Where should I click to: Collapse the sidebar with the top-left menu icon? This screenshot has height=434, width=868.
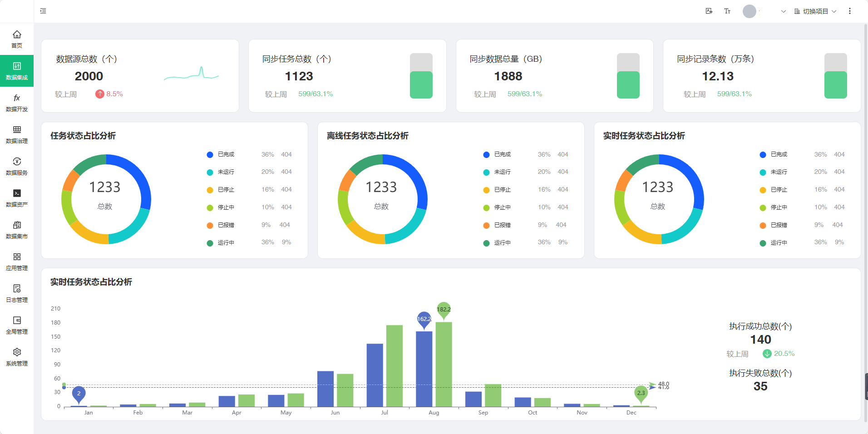(43, 11)
